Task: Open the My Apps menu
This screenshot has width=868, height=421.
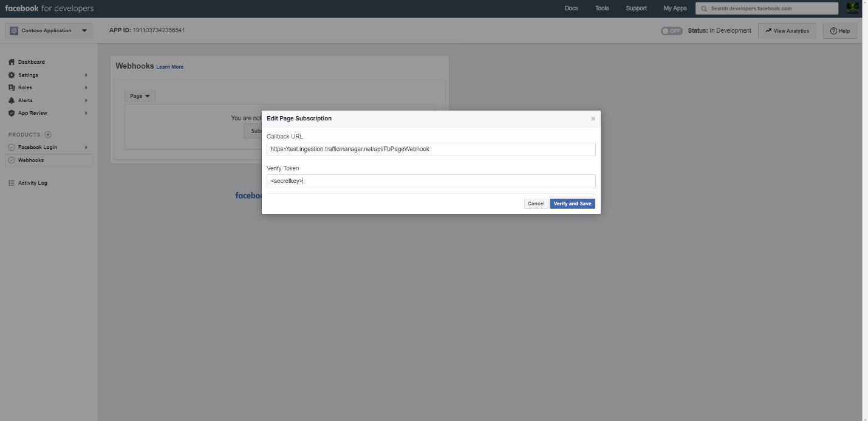Action: 674,8
